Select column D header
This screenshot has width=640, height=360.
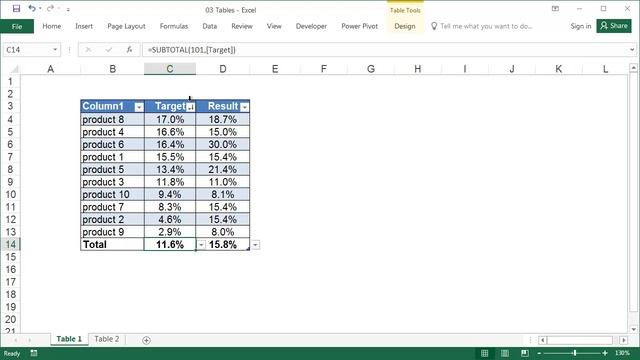[222, 69]
